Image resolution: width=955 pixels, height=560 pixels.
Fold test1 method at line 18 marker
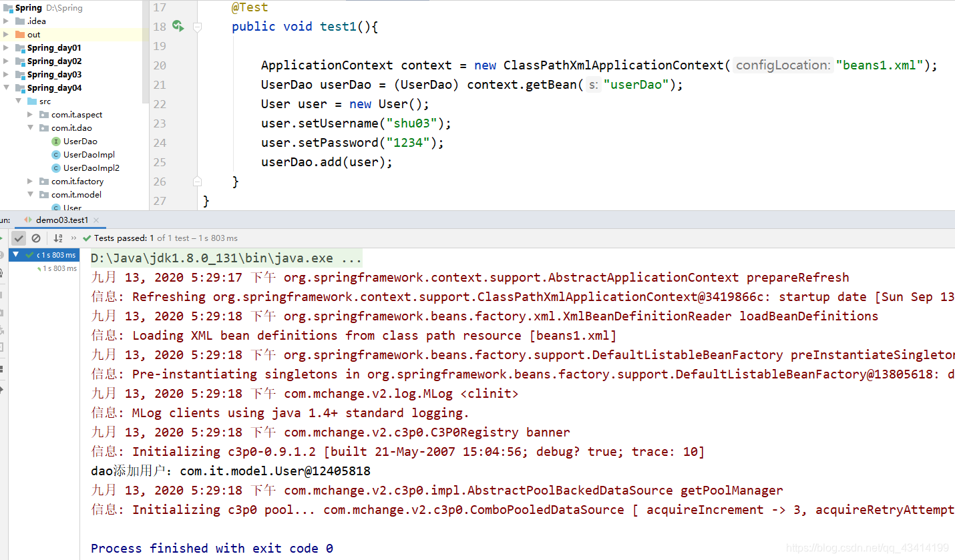coord(197,27)
